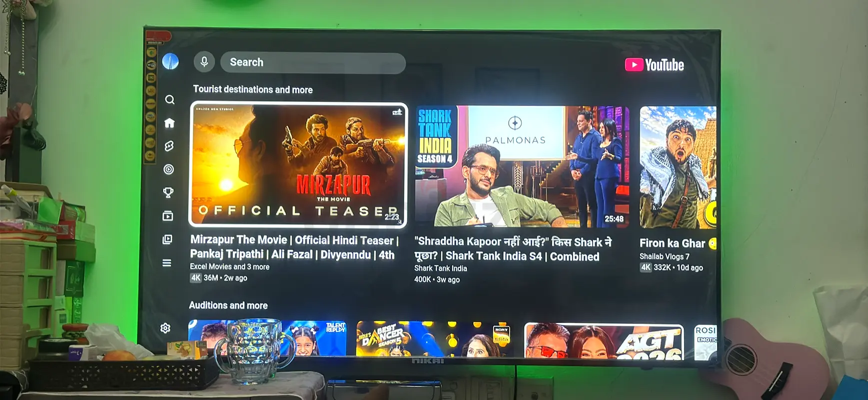Open the Library icon in the sidebar
This screenshot has width=868, height=400.
(167, 239)
